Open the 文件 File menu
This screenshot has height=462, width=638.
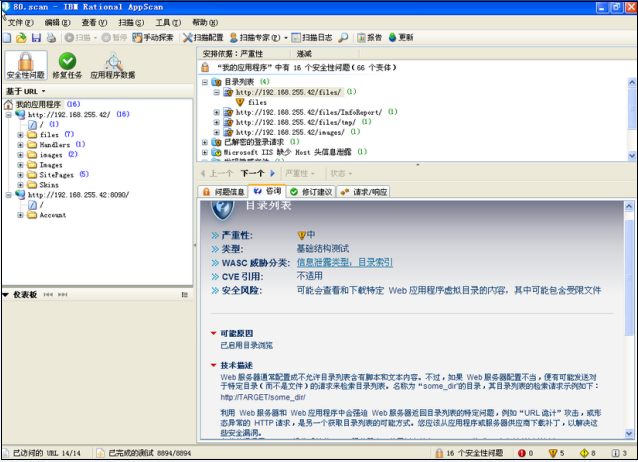point(20,22)
